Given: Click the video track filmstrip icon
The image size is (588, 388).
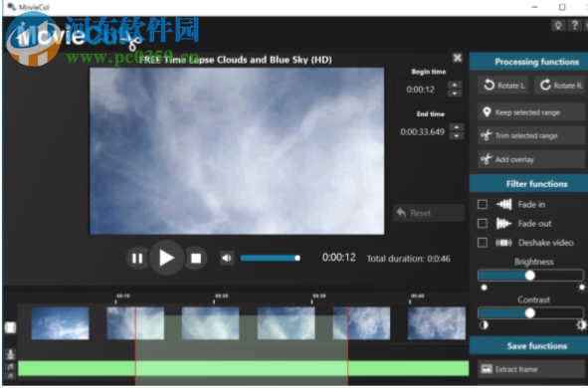Looking at the screenshot, I should [x=10, y=327].
